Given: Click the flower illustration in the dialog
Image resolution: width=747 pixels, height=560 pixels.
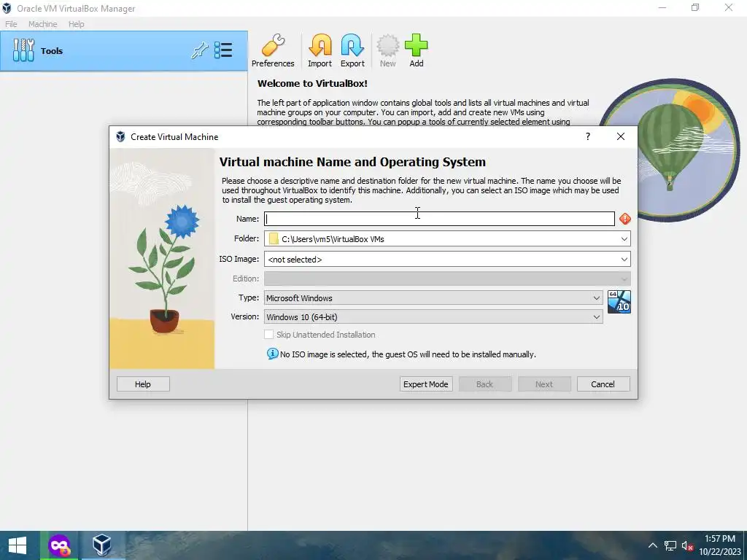Looking at the screenshot, I should tap(162, 259).
